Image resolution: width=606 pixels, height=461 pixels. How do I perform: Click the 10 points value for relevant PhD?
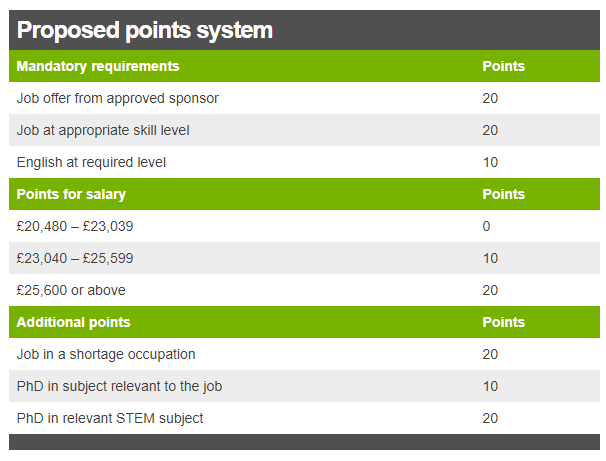[x=490, y=386]
